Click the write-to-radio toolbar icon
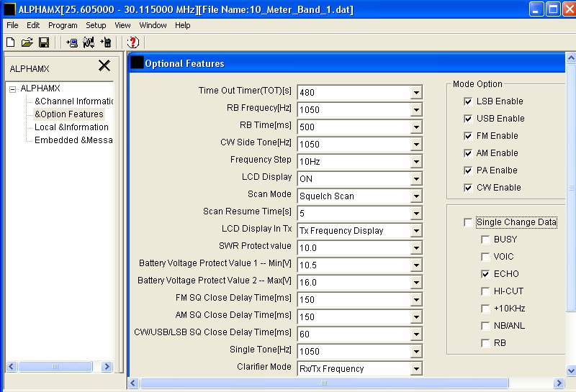The image size is (576, 392). coord(106,42)
